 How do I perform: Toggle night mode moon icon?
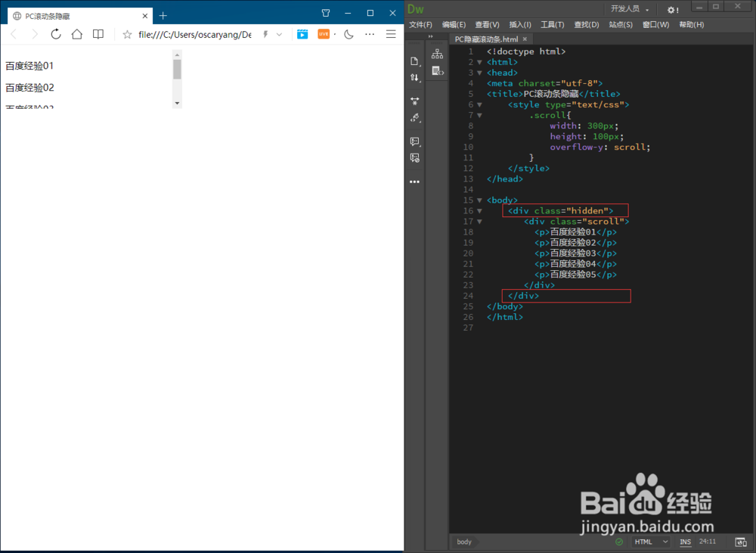click(x=349, y=34)
